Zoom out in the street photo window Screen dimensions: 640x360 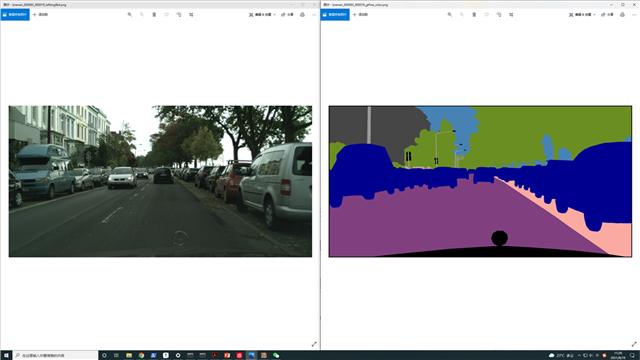click(142, 15)
